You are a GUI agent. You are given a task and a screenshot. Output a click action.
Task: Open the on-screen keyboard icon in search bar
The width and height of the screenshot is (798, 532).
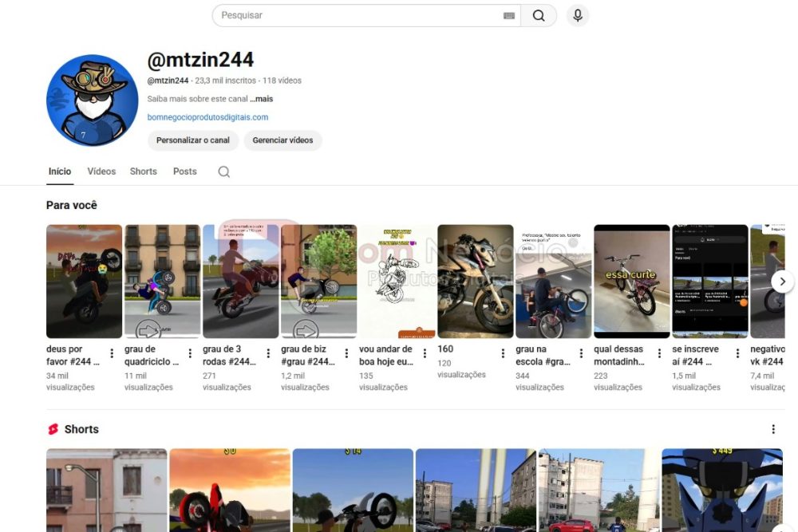[509, 16]
